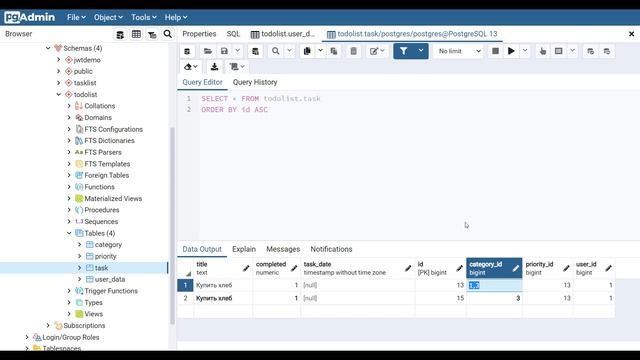Open the Tools menu
The height and width of the screenshot is (360, 640).
144,17
